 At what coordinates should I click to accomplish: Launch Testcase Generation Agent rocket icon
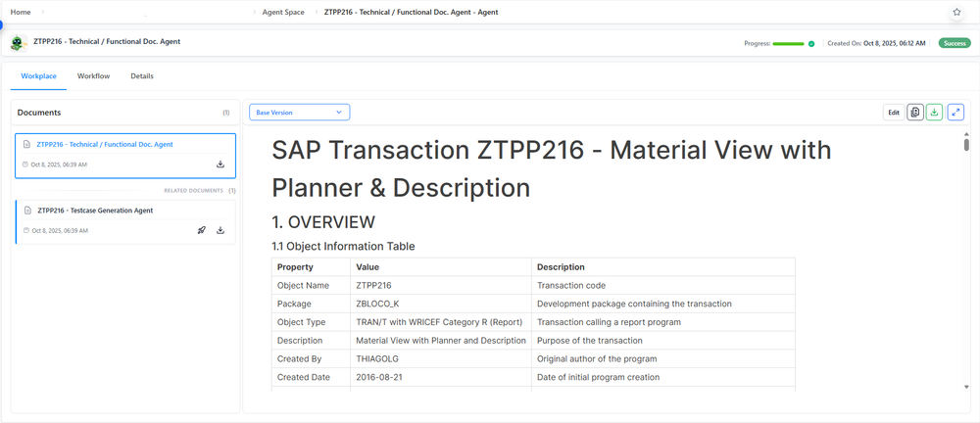(x=201, y=231)
